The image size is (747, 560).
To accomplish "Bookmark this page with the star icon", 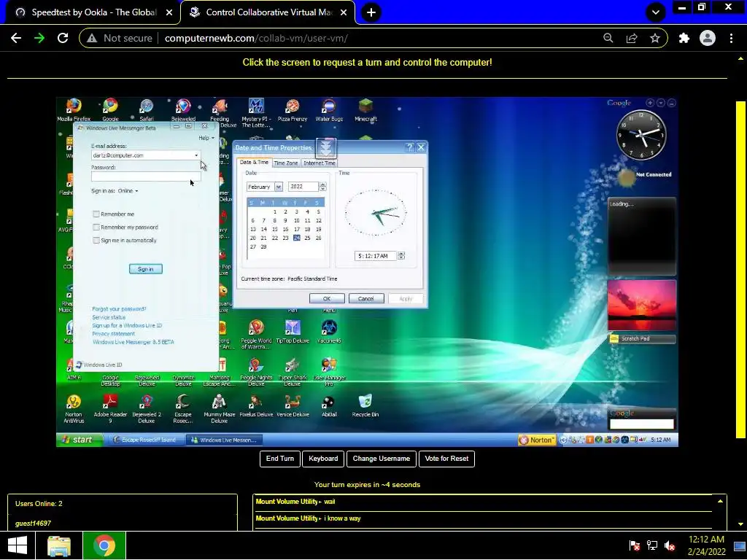I will 655,38.
